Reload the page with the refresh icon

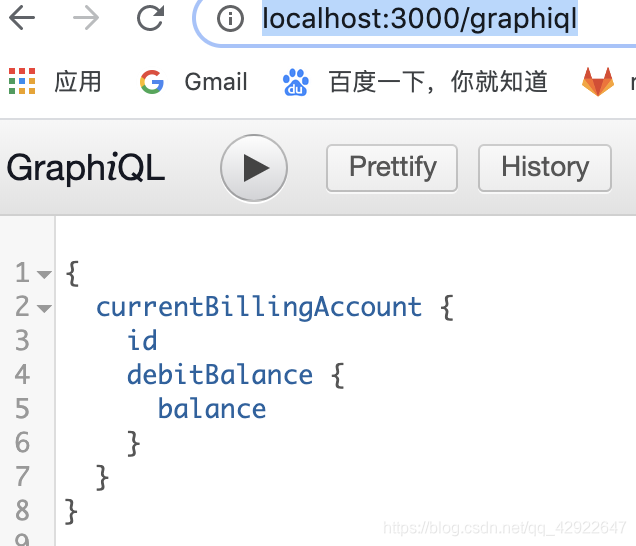click(150, 18)
